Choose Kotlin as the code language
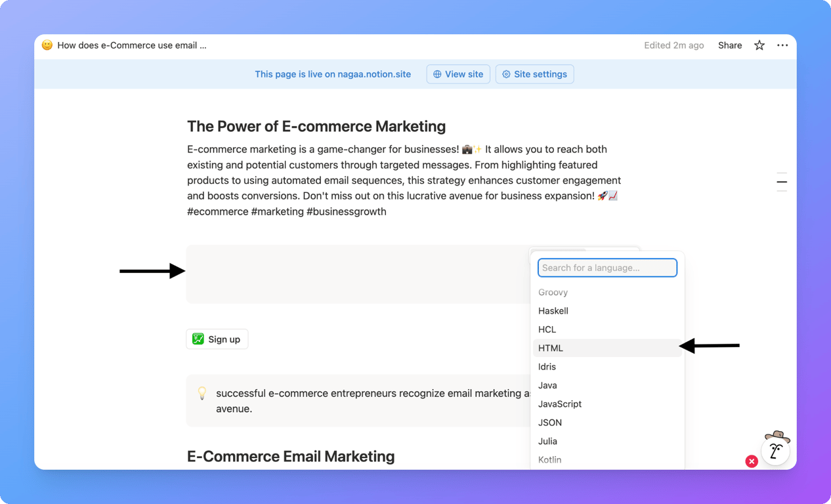Screen dimensions: 831x504 click(607, 460)
